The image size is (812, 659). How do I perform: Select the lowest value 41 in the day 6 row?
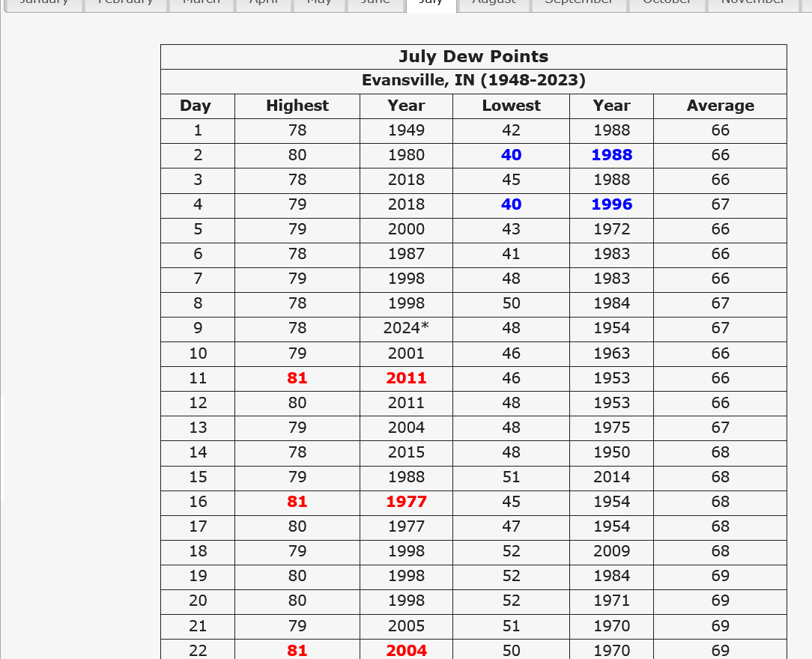511,254
